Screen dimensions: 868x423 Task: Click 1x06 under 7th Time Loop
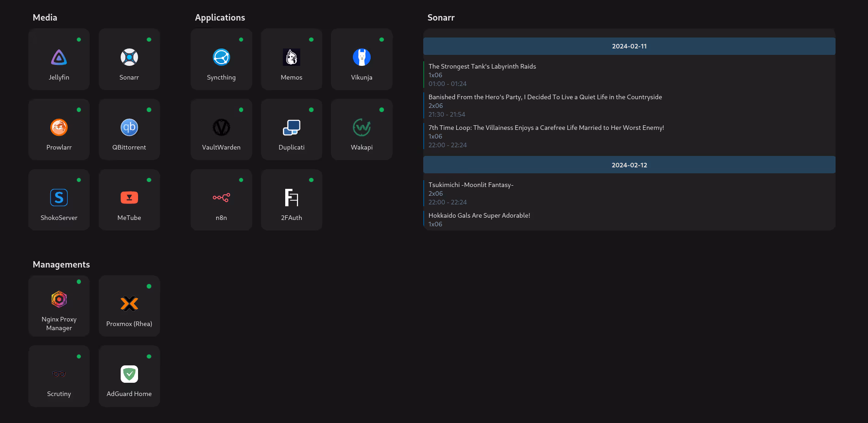435,136
